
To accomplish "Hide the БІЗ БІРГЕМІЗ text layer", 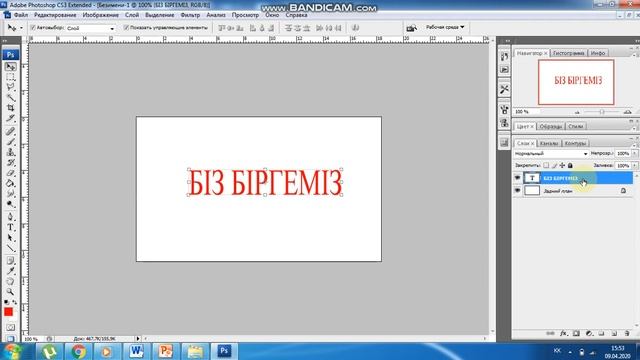I will coord(518,178).
